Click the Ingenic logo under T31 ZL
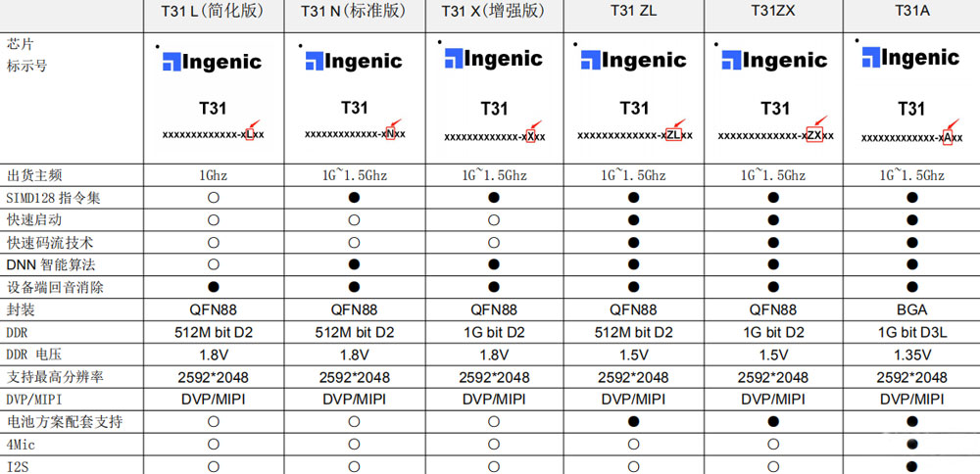This screenshot has height=474, width=980. (634, 60)
